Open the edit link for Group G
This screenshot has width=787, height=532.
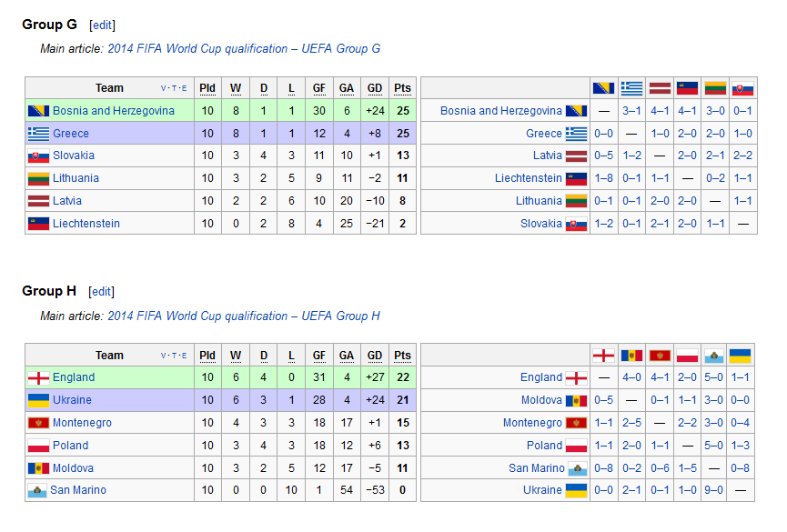coord(103,25)
